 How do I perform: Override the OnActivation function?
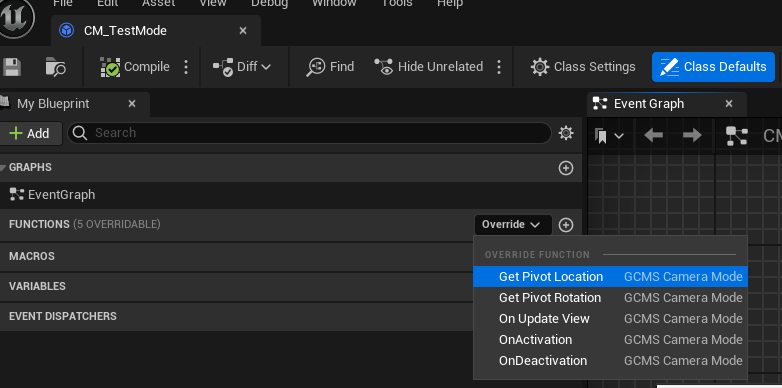tap(610, 340)
